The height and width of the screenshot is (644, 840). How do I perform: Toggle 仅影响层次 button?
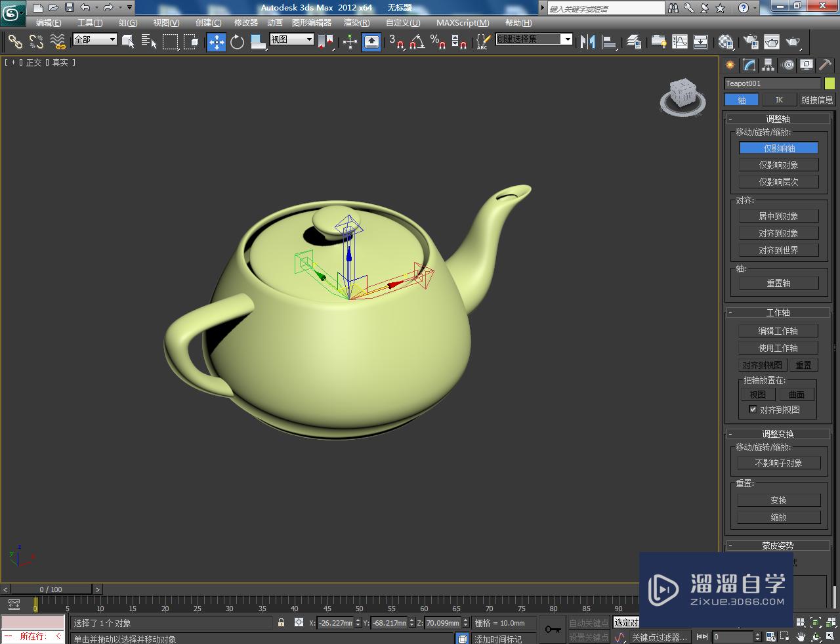(x=779, y=182)
